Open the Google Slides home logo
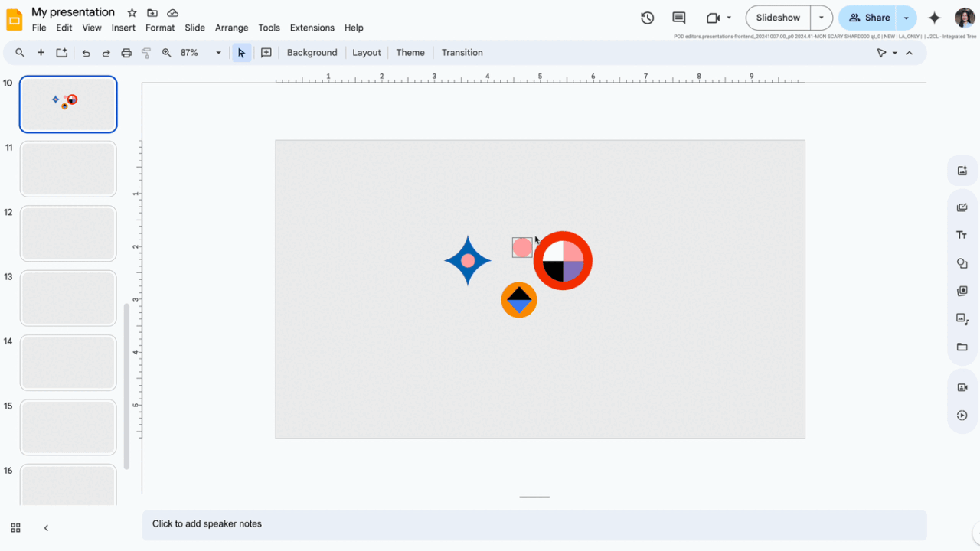This screenshot has width=980, height=551. tap(15, 19)
